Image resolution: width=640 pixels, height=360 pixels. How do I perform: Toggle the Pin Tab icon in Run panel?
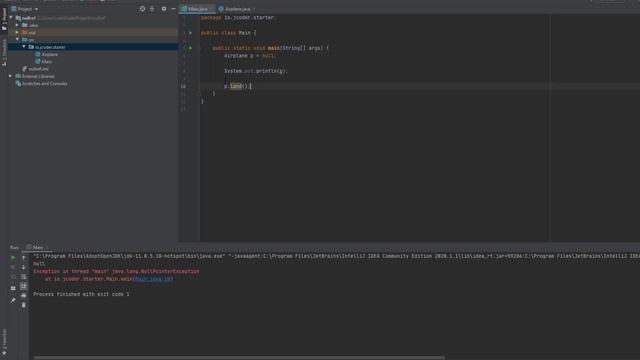pos(13,300)
